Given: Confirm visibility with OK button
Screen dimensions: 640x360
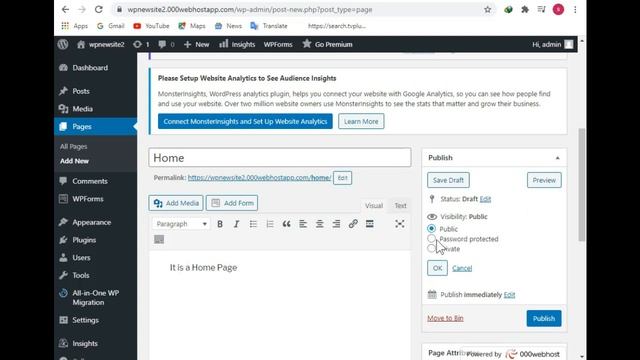Looking at the screenshot, I should pos(437,268).
